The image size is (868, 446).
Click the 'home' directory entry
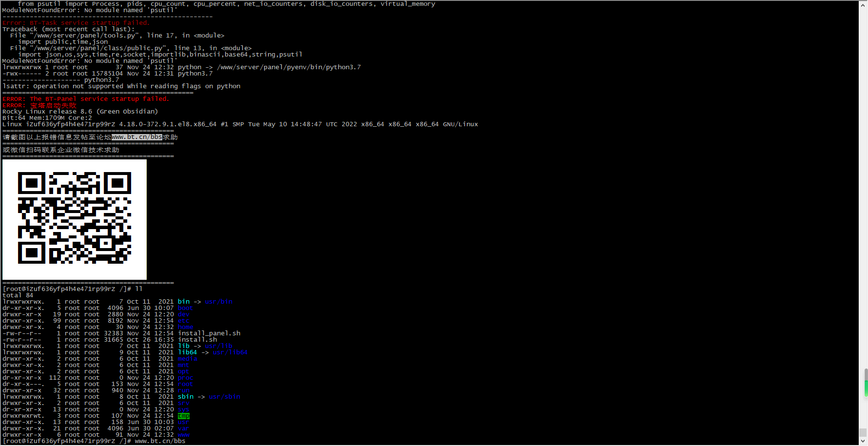coord(186,327)
